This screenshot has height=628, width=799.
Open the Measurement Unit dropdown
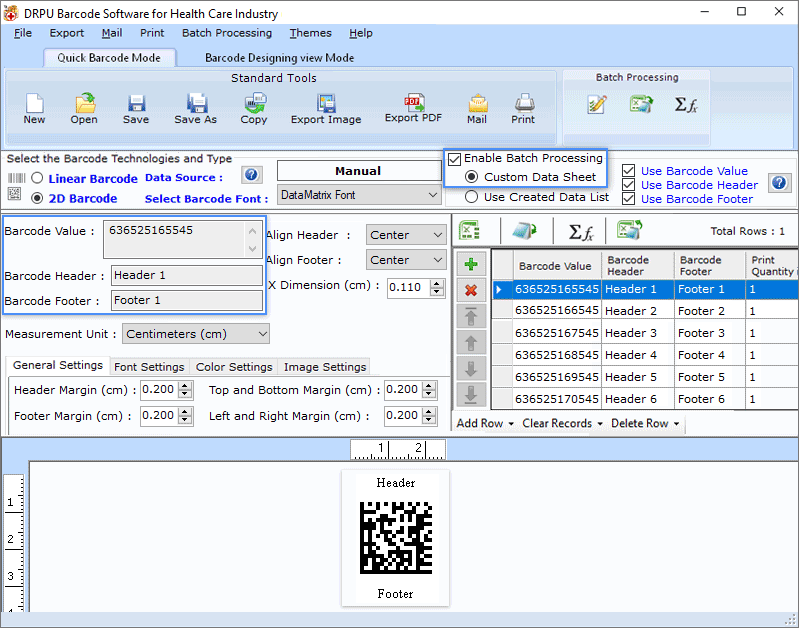196,334
